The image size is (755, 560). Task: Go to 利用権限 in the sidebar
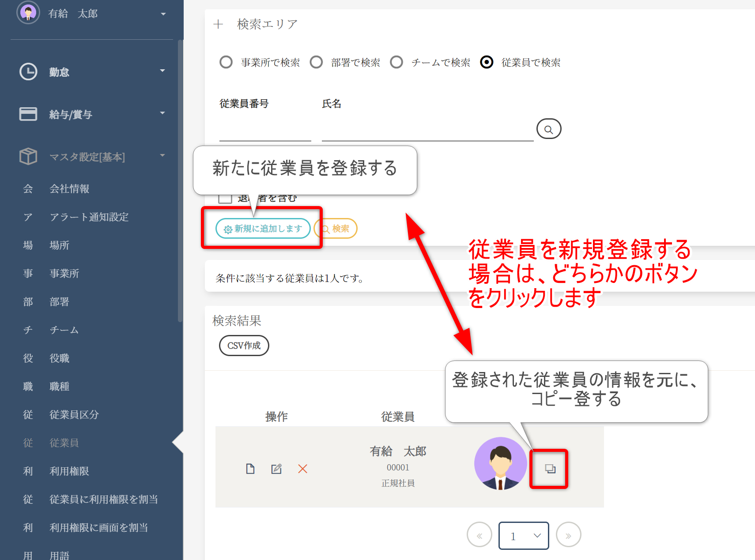(x=69, y=471)
